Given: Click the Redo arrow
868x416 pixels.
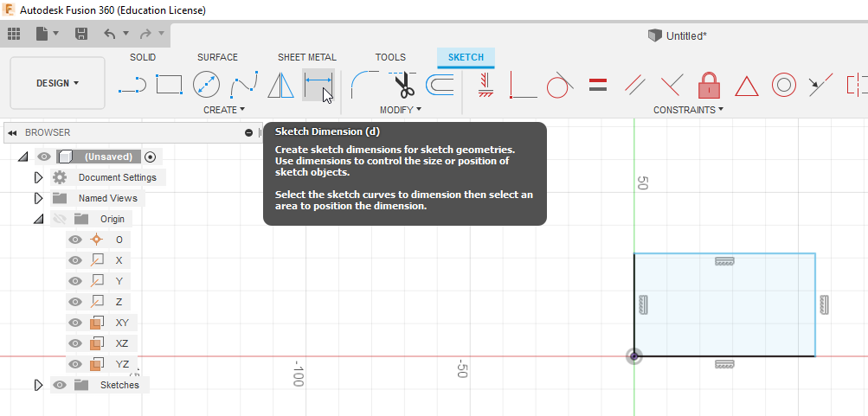Looking at the screenshot, I should 146,35.
